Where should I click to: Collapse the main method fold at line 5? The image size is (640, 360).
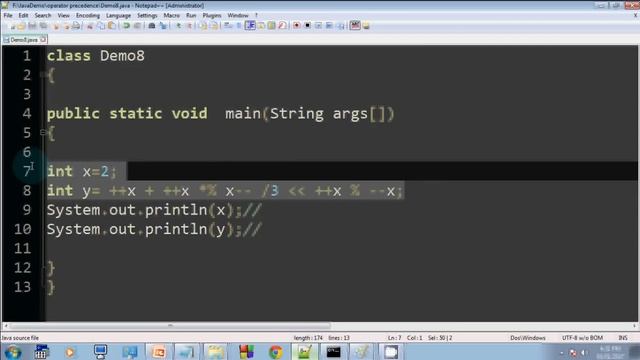click(x=42, y=132)
